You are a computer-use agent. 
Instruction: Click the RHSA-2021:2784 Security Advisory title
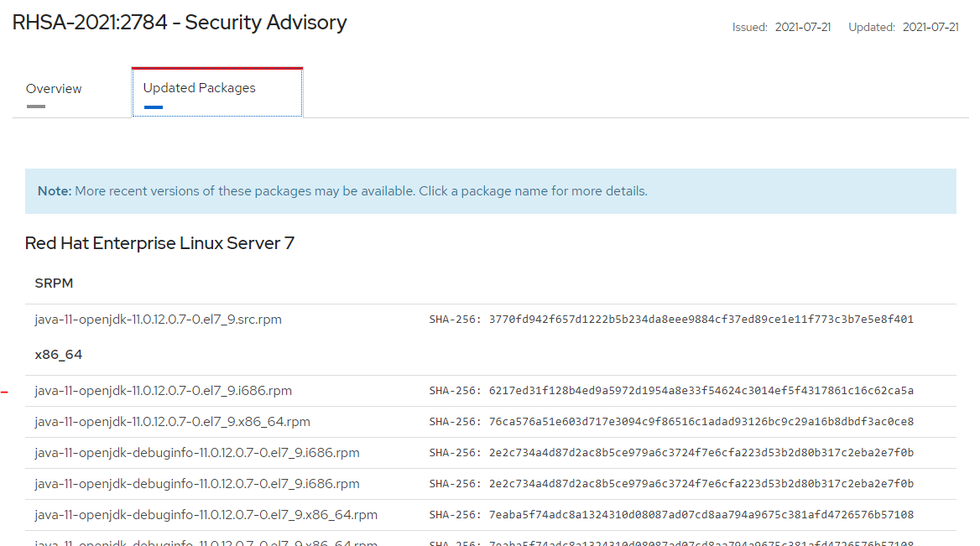tap(180, 23)
